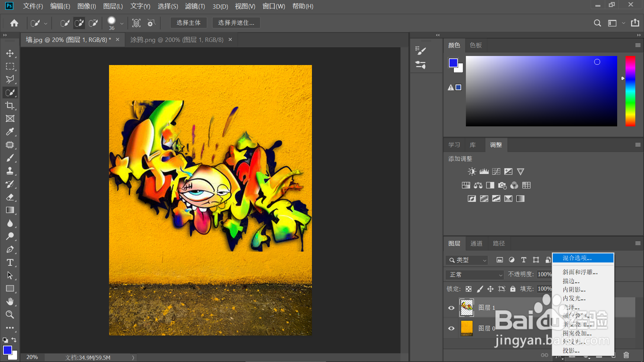This screenshot has height=362, width=644.
Task: Hide 图层 0 layer visibility
Action: [x=451, y=328]
